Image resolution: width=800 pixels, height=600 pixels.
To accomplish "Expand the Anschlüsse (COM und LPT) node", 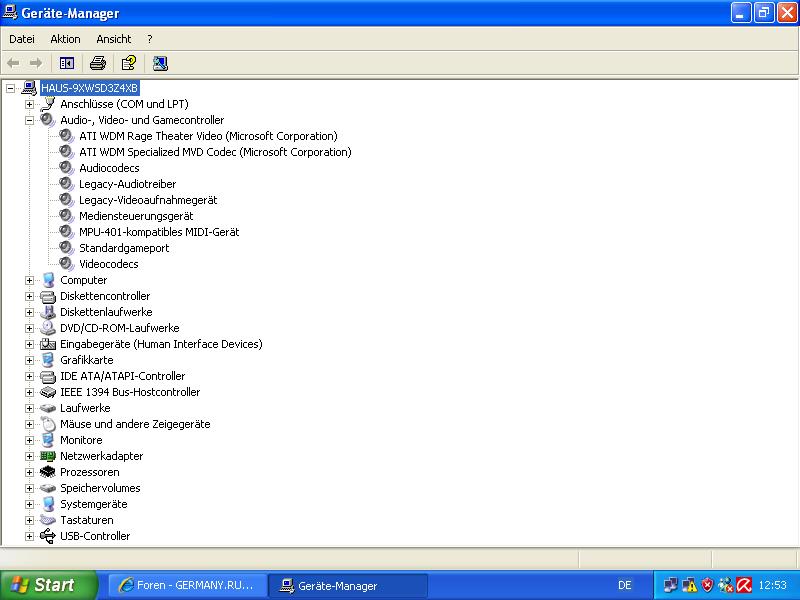I will click(30, 105).
